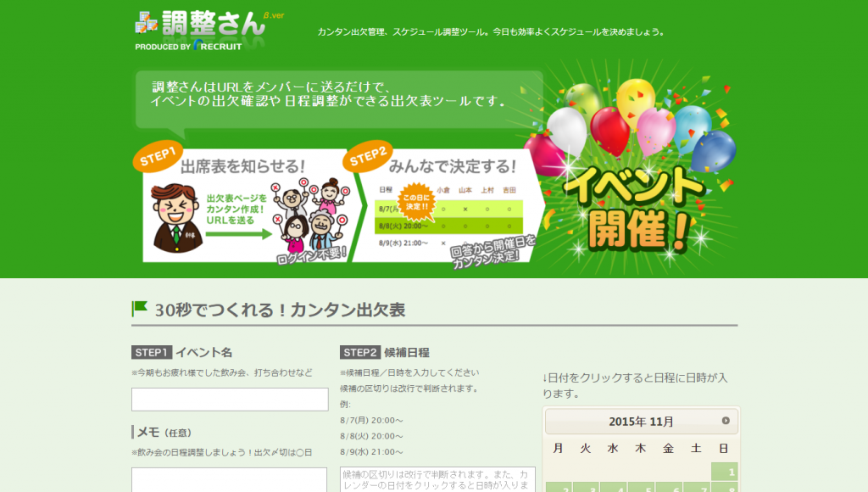Click the STEP1 イベント名 label
Image resolution: width=868 pixels, height=492 pixels.
(181, 352)
